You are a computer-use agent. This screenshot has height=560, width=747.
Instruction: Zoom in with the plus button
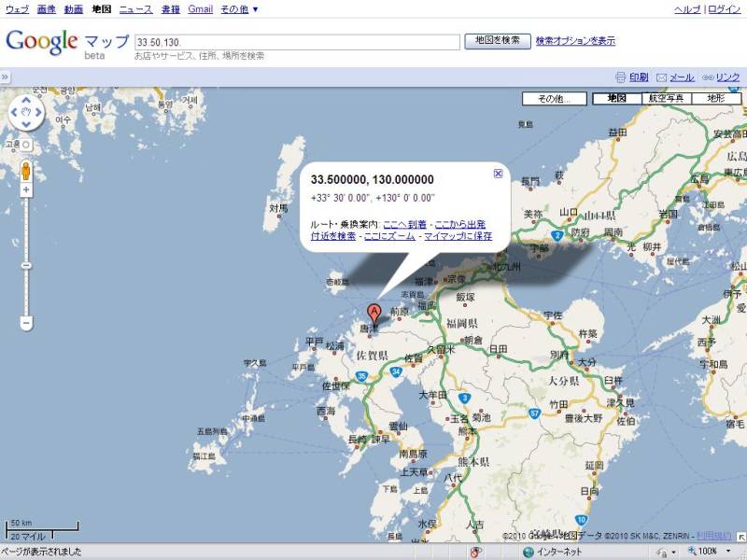click(26, 190)
